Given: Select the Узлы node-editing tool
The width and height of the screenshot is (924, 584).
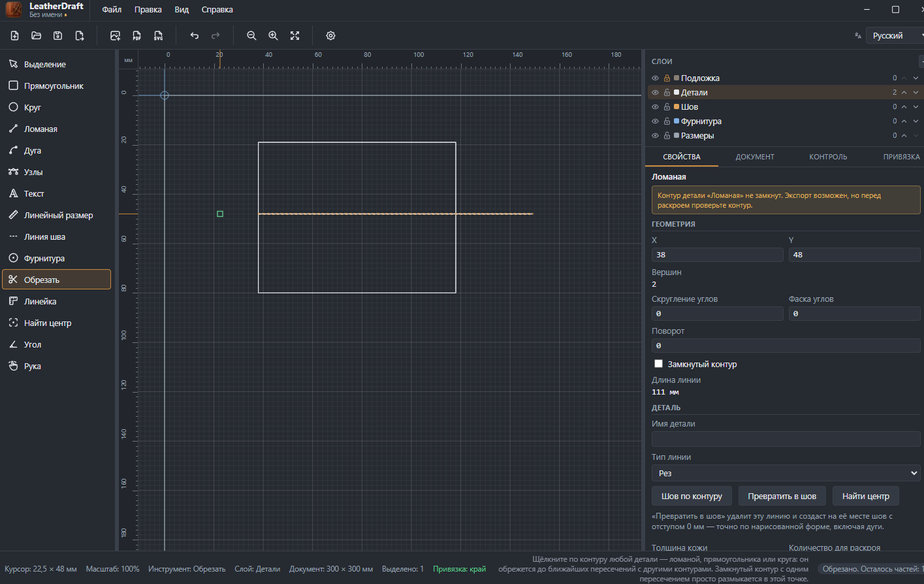Looking at the screenshot, I should pyautogui.click(x=57, y=172).
